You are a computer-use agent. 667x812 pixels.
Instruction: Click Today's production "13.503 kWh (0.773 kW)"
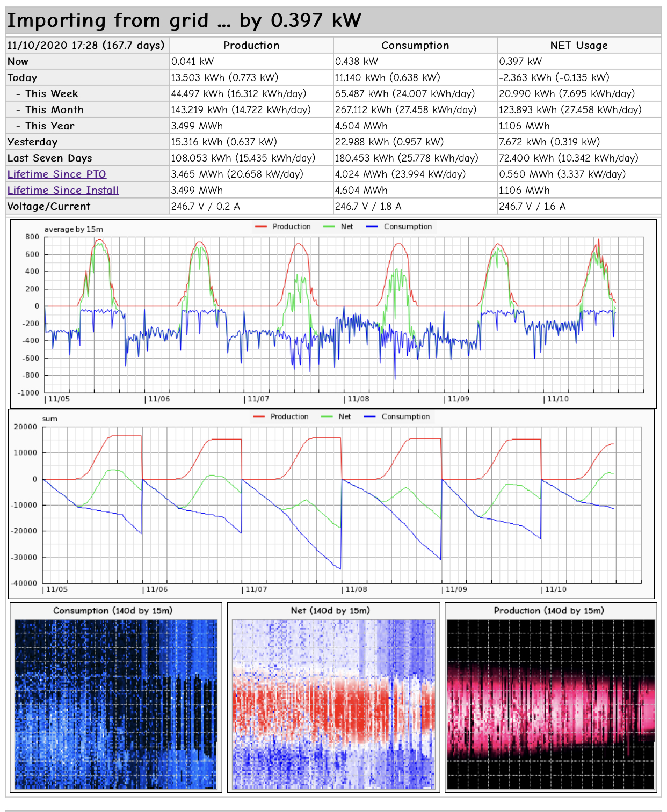pos(224,78)
